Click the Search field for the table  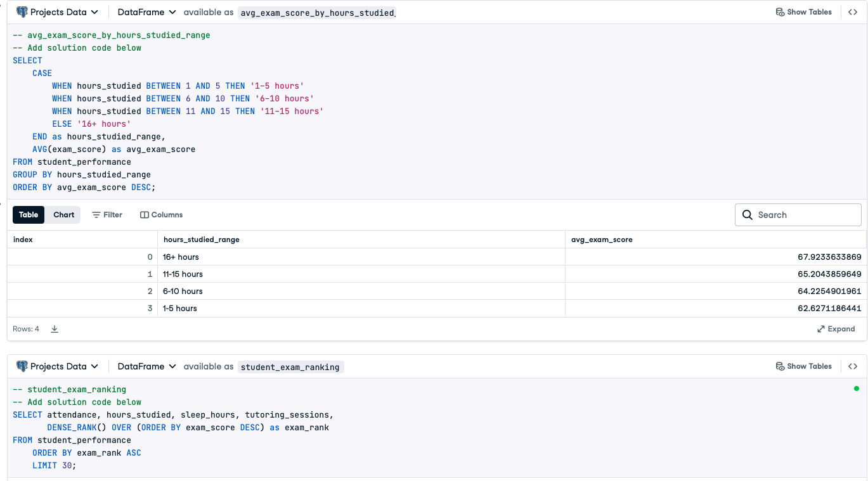click(798, 215)
